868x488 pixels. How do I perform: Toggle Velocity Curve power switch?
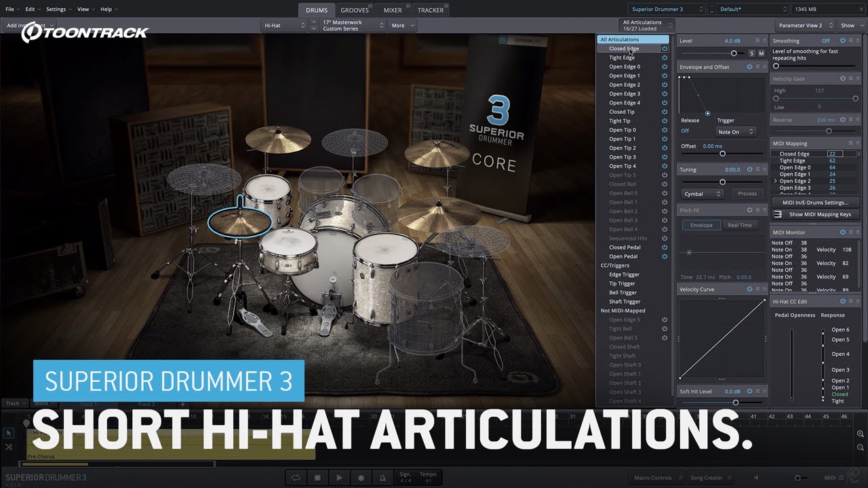pos(749,289)
